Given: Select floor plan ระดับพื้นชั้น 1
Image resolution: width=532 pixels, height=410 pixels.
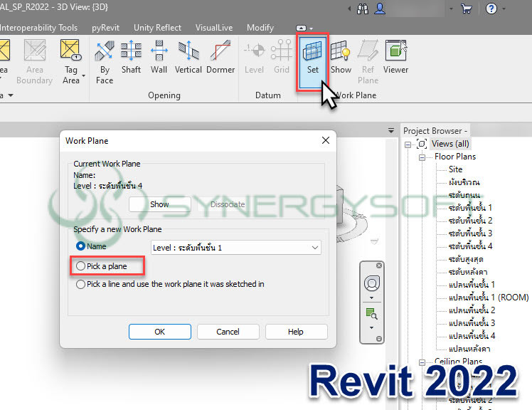Looking at the screenshot, I should 470,208.
